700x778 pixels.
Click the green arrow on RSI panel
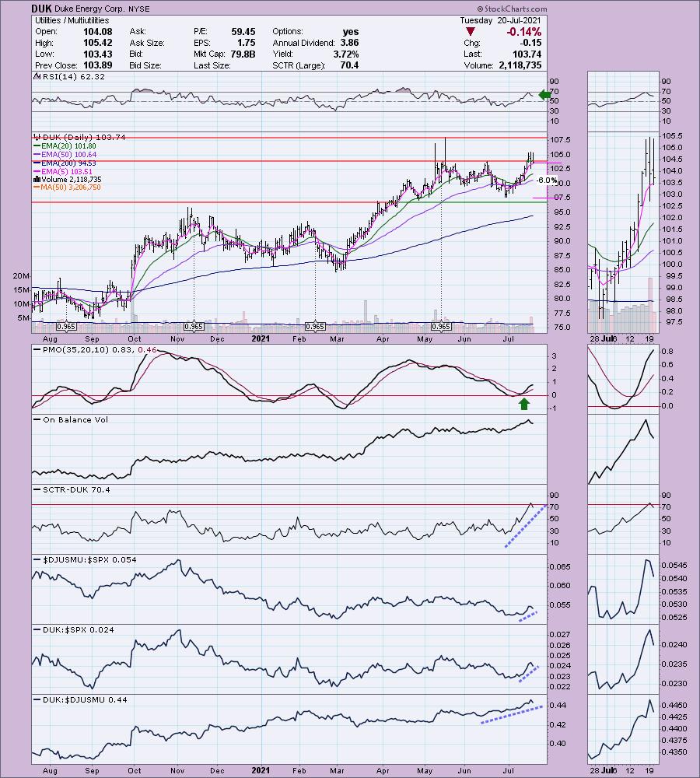(x=544, y=95)
